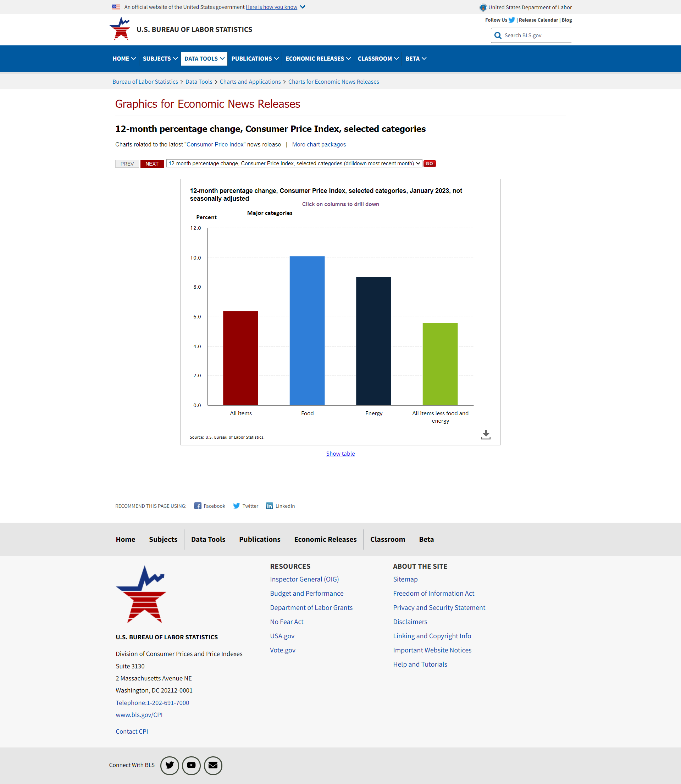The height and width of the screenshot is (784, 681).
Task: Open the Data Tools menu tab
Action: (204, 59)
